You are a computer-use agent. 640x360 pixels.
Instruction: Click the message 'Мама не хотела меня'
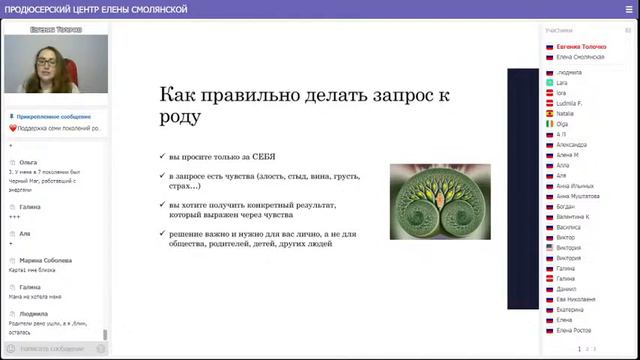[35, 297]
